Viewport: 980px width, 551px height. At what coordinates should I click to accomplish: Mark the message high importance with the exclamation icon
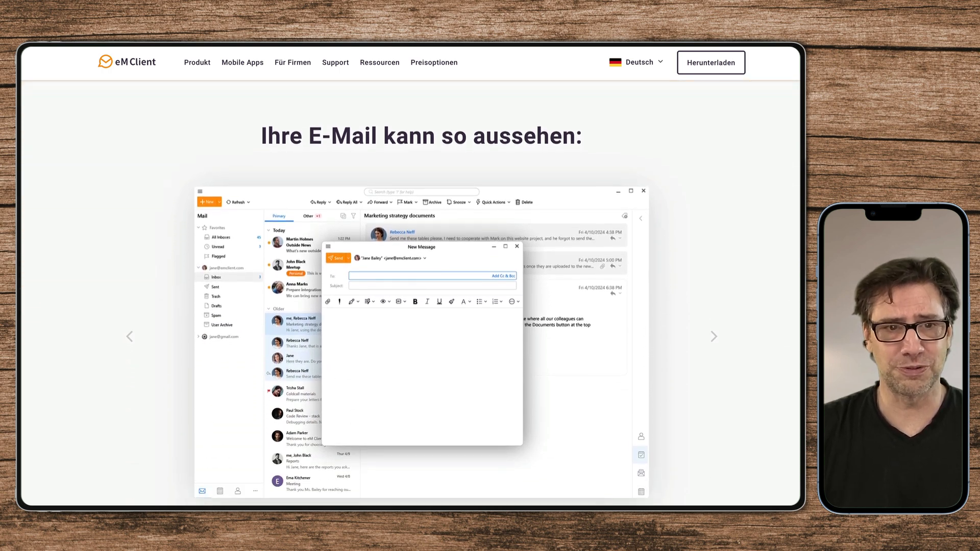[x=339, y=302]
